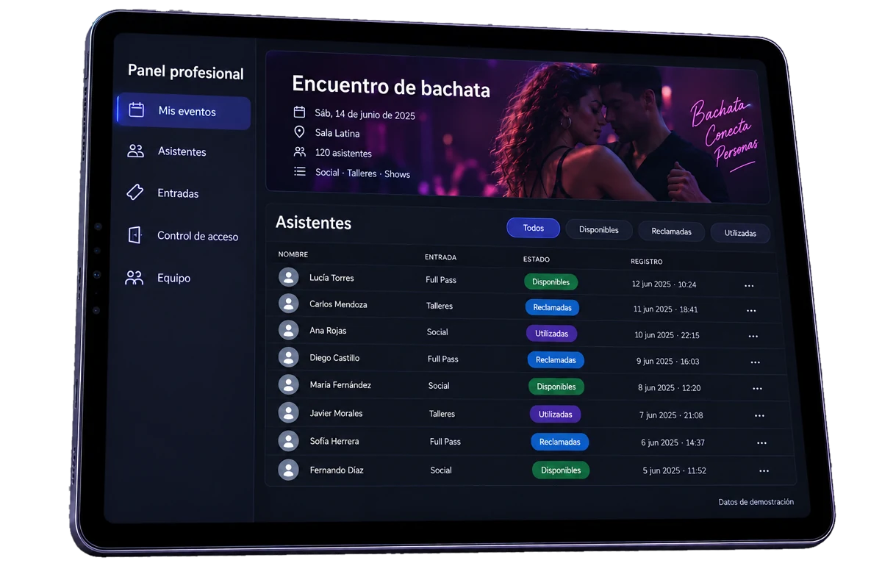Click the name Carlos Mendoza

pyautogui.click(x=338, y=304)
